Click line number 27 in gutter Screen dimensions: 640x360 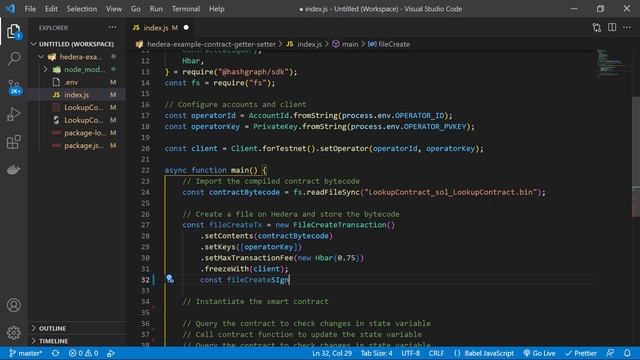145,225
